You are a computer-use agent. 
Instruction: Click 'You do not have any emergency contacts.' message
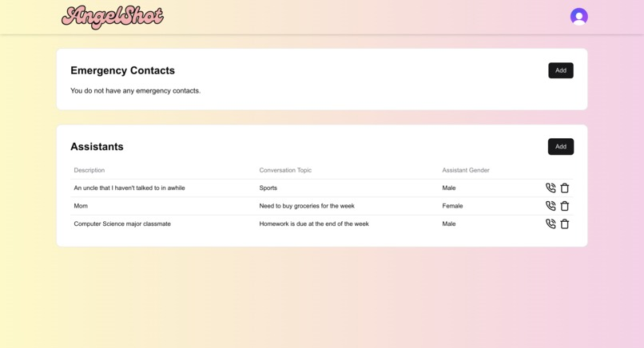[x=136, y=91]
